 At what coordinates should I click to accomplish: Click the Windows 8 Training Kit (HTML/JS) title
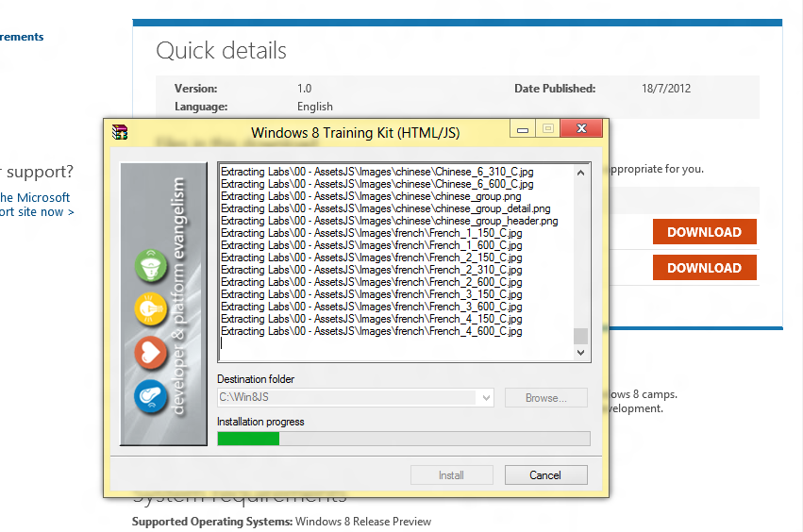(356, 133)
